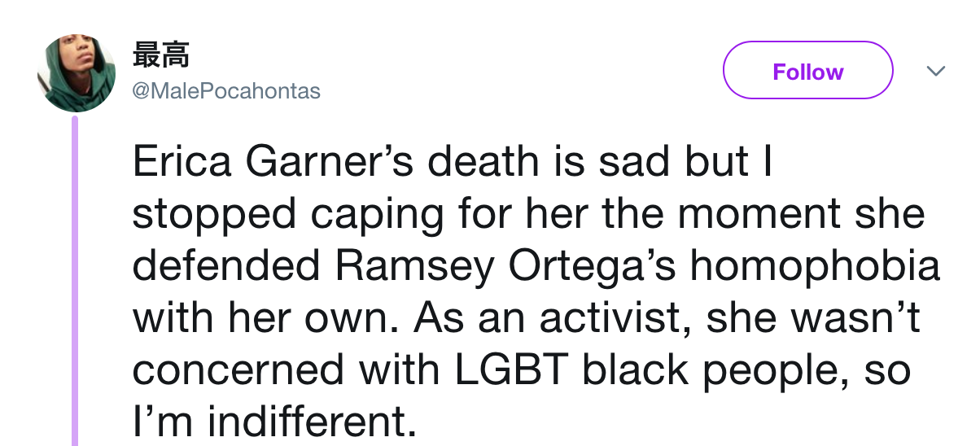Click the purple thread connector line

tap(75, 281)
